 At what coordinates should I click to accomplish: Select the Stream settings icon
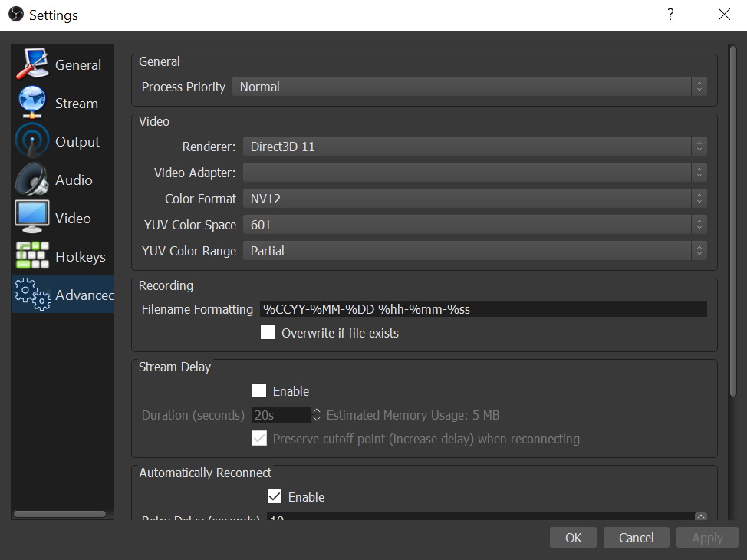point(31,102)
